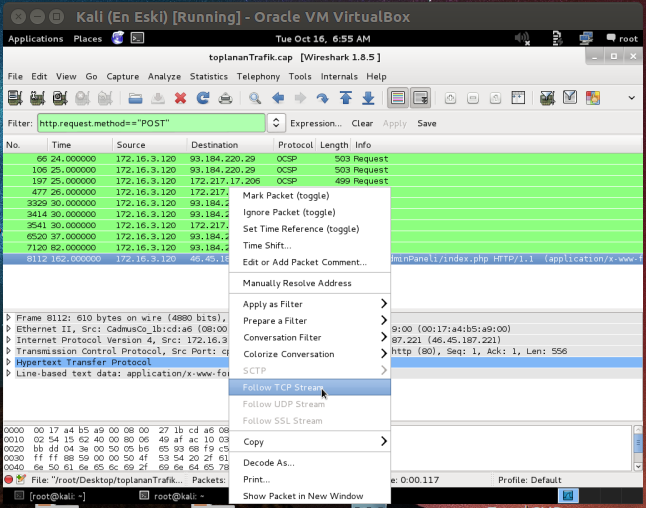Open the Apply as Filter submenu
Image resolution: width=646 pixels, height=508 pixels.
pos(310,304)
